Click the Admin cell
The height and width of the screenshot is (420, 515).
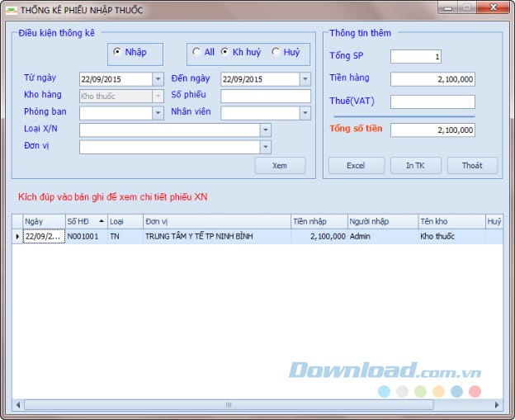pyautogui.click(x=383, y=237)
